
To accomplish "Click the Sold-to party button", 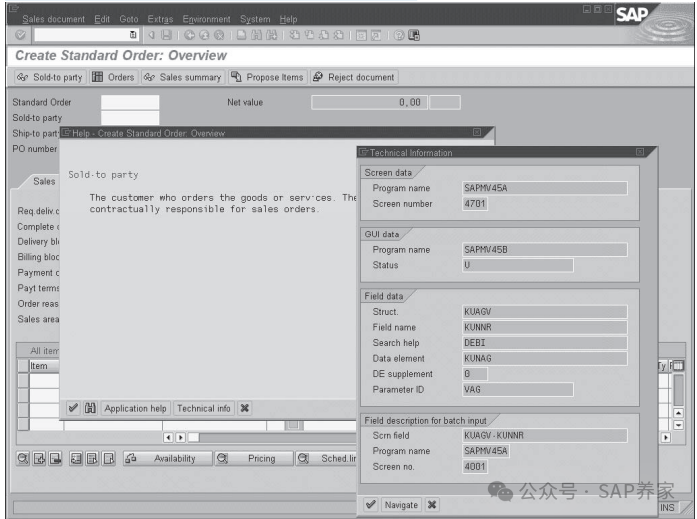I will 50,77.
